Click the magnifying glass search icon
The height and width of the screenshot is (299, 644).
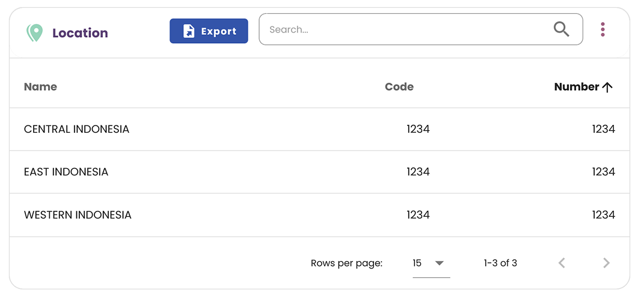click(561, 29)
